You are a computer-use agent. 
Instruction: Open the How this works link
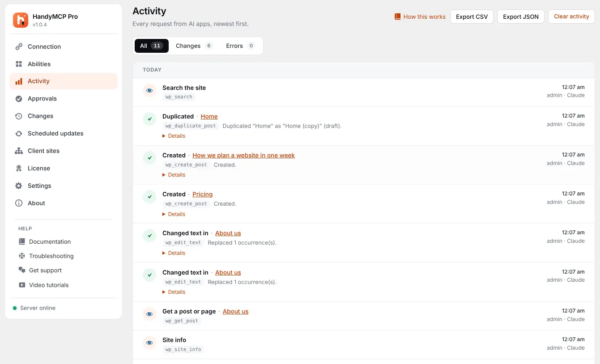click(x=420, y=17)
